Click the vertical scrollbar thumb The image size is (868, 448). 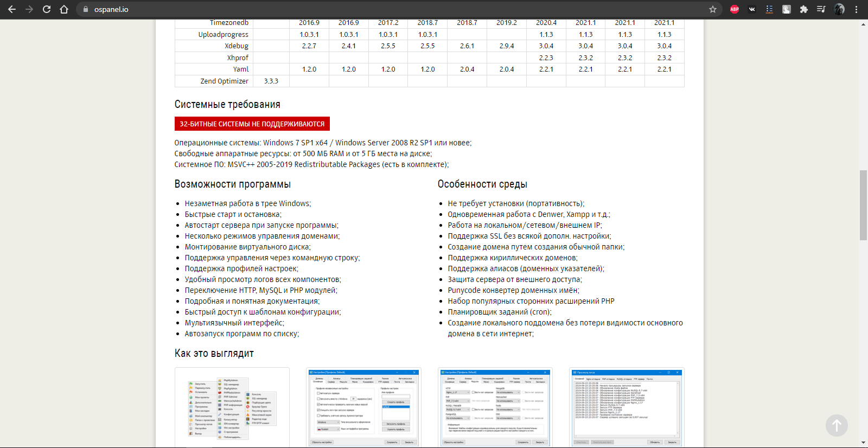tap(863, 205)
